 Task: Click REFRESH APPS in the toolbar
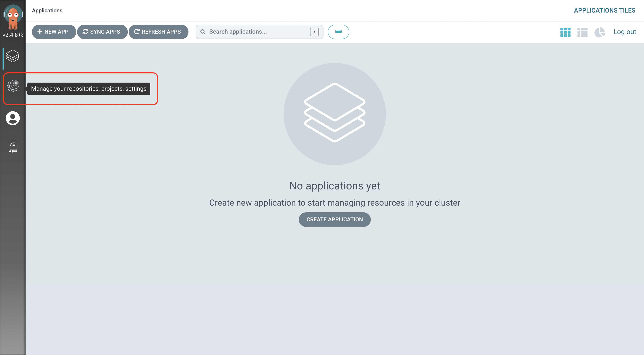[158, 32]
